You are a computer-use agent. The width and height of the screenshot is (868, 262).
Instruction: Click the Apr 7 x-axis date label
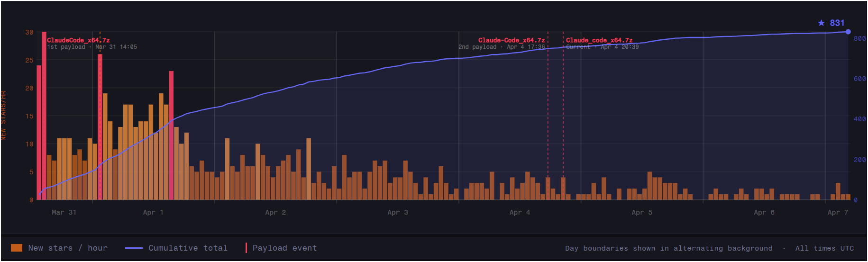coord(838,212)
